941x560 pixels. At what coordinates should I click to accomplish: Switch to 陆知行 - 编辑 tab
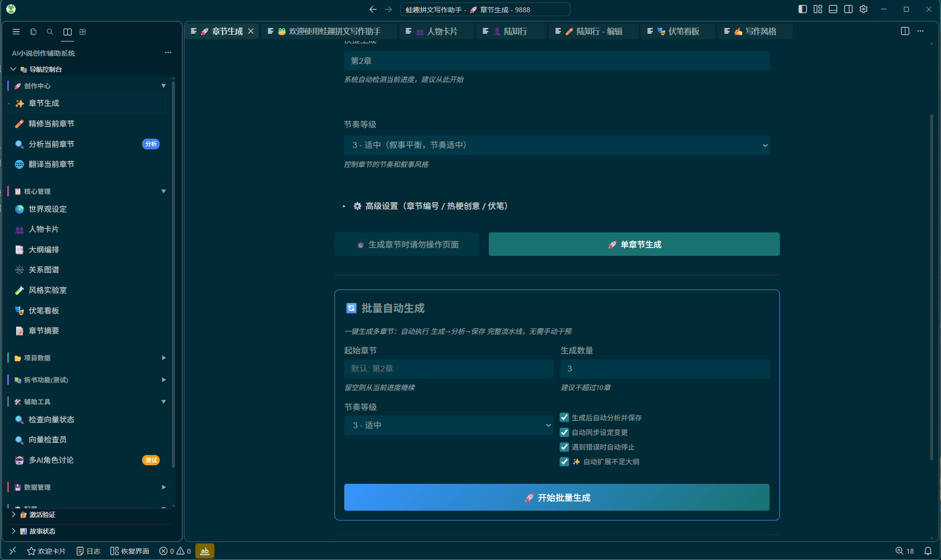point(594,31)
